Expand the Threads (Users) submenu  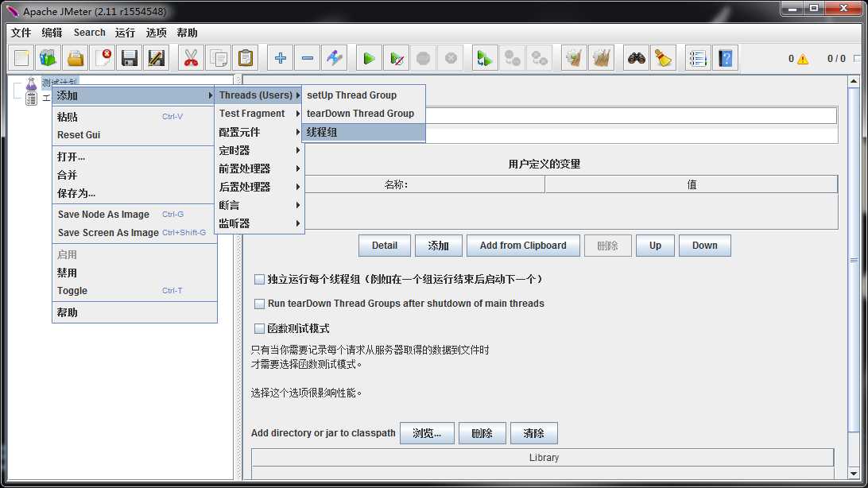click(x=259, y=95)
